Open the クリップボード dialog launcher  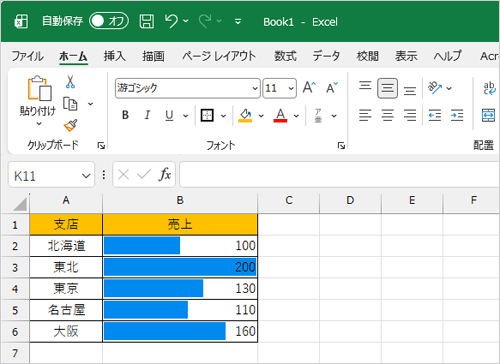[101, 145]
